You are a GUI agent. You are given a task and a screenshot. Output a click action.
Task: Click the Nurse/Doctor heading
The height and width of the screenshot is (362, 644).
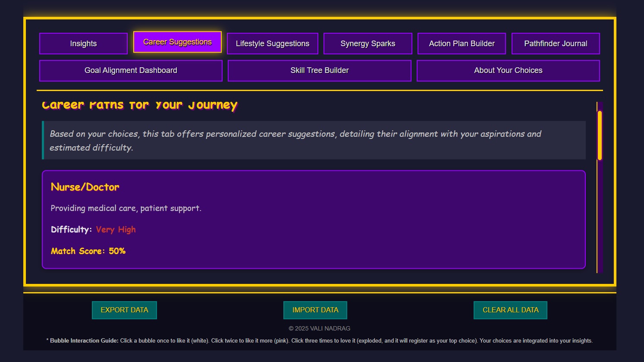85,187
